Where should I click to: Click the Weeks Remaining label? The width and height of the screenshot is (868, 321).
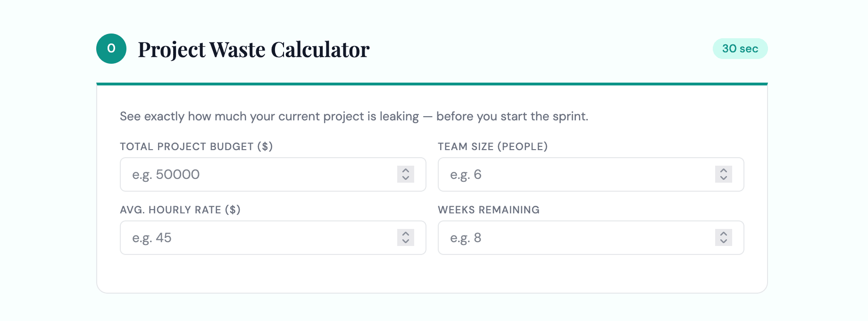point(489,210)
